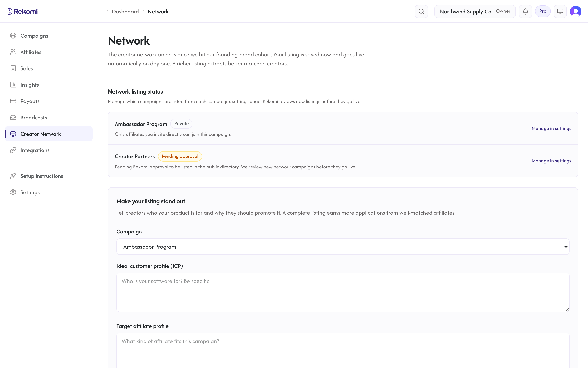This screenshot has width=588, height=368.
Task: Click the Insights bar chart icon
Action: (x=13, y=85)
